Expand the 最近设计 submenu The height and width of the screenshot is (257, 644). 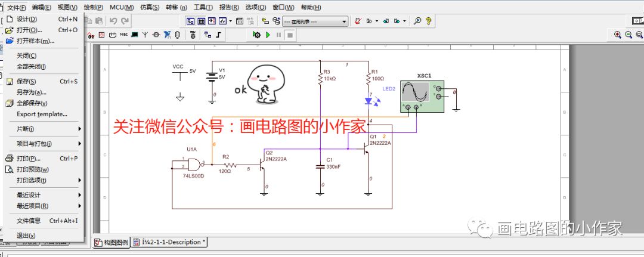44,195
